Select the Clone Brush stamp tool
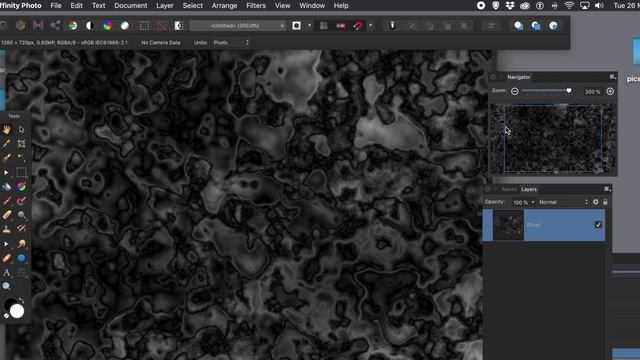640x360 pixels. 7,229
